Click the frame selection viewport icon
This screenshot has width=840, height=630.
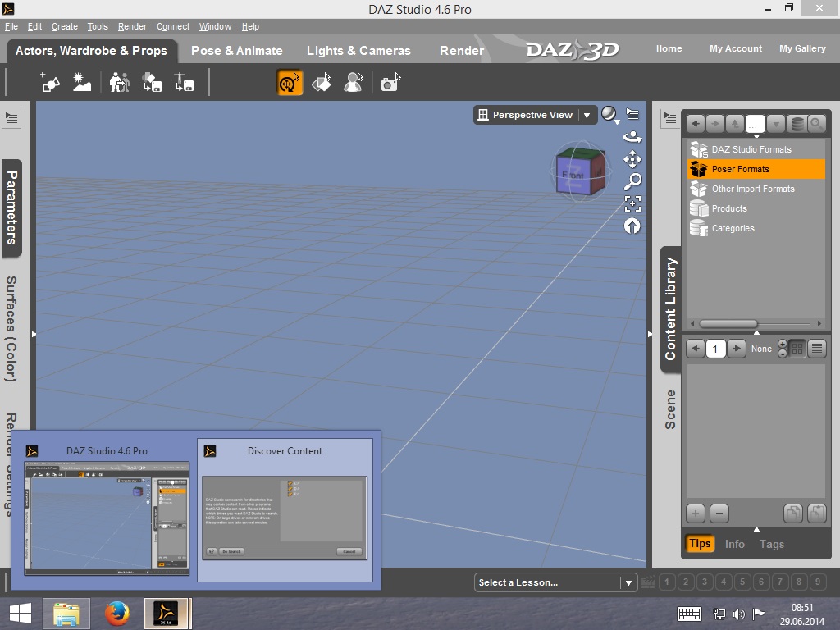[632, 203]
